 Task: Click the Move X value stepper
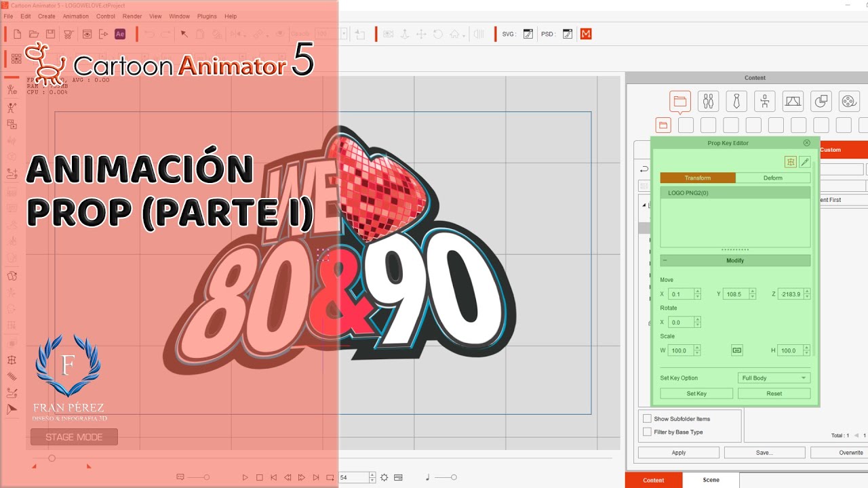(697, 294)
